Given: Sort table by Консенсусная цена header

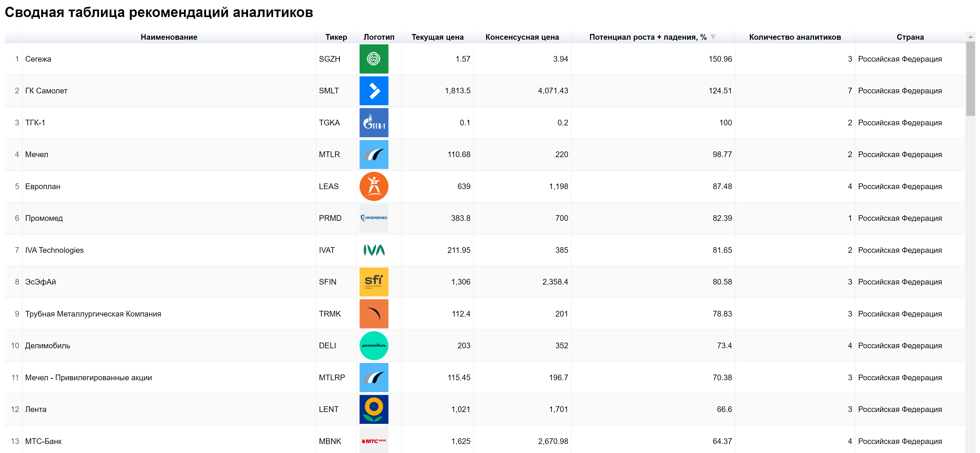Looking at the screenshot, I should pos(522,37).
